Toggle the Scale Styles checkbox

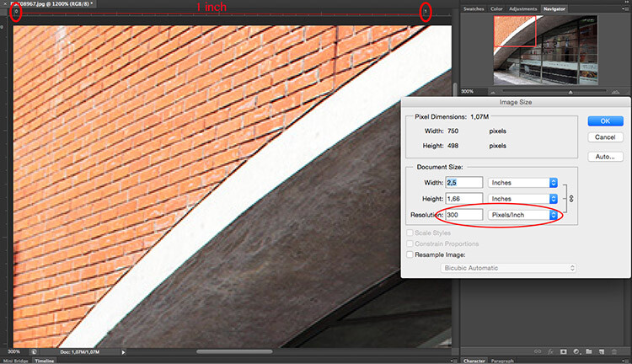click(410, 232)
